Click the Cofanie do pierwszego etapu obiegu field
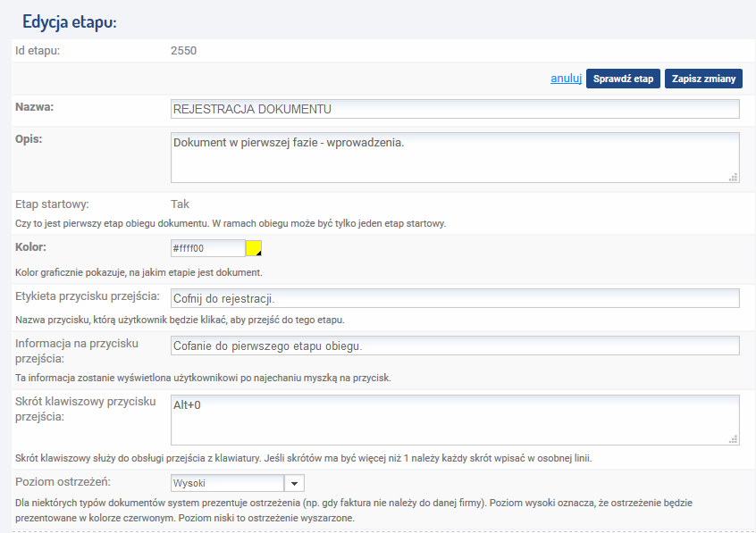Viewport: 756px width, 533px height. [455, 346]
